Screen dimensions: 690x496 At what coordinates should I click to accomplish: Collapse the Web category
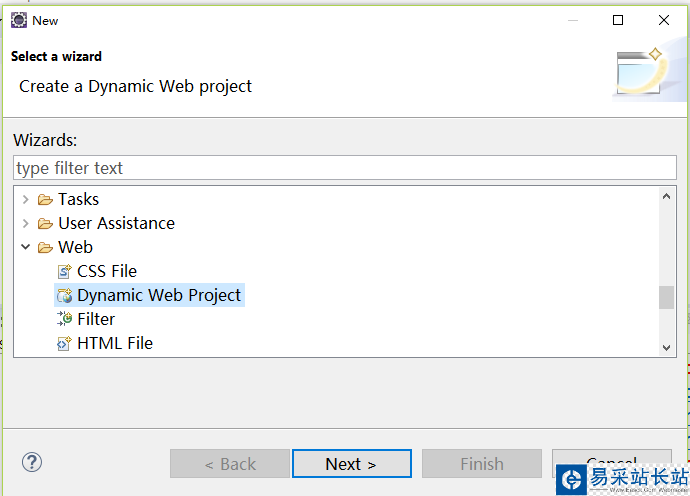(25, 247)
